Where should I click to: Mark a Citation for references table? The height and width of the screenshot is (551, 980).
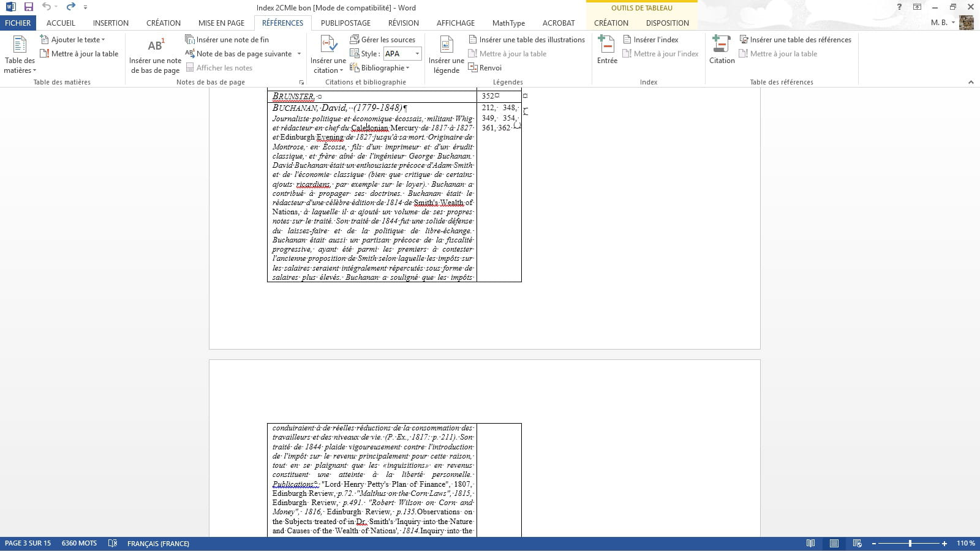[722, 50]
